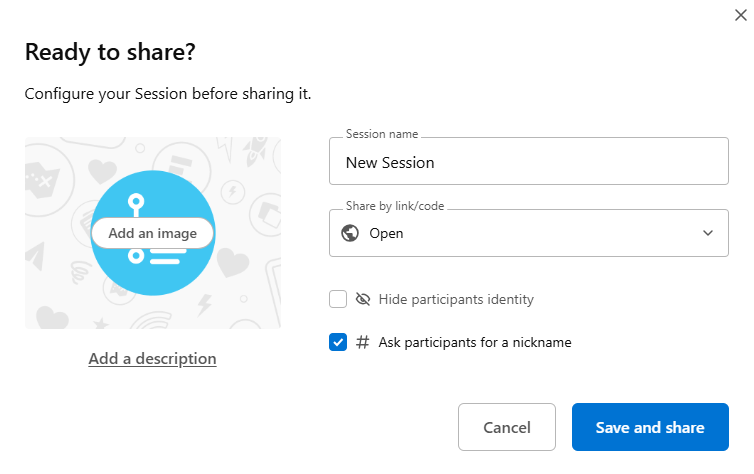Click the hash symbol icon
The width and height of the screenshot is (754, 474).
[363, 342]
